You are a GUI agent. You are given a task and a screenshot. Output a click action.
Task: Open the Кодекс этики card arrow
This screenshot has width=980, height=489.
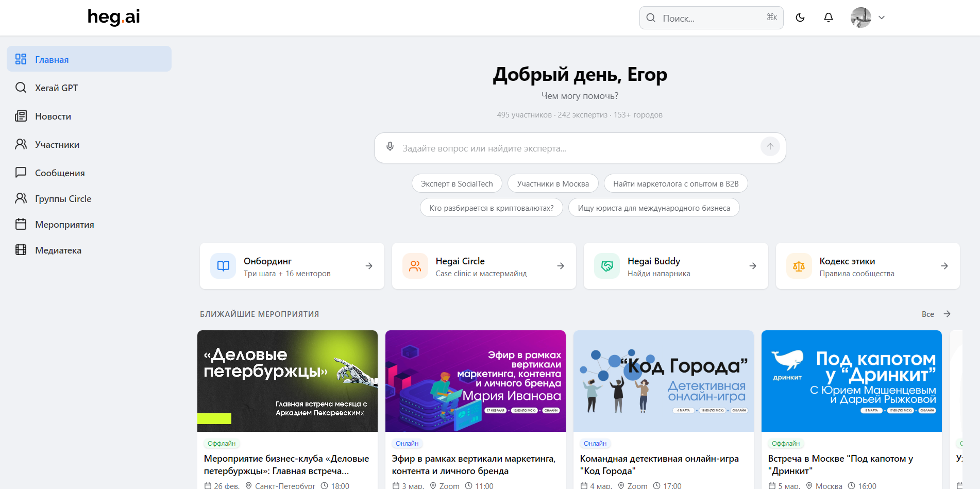click(x=944, y=266)
